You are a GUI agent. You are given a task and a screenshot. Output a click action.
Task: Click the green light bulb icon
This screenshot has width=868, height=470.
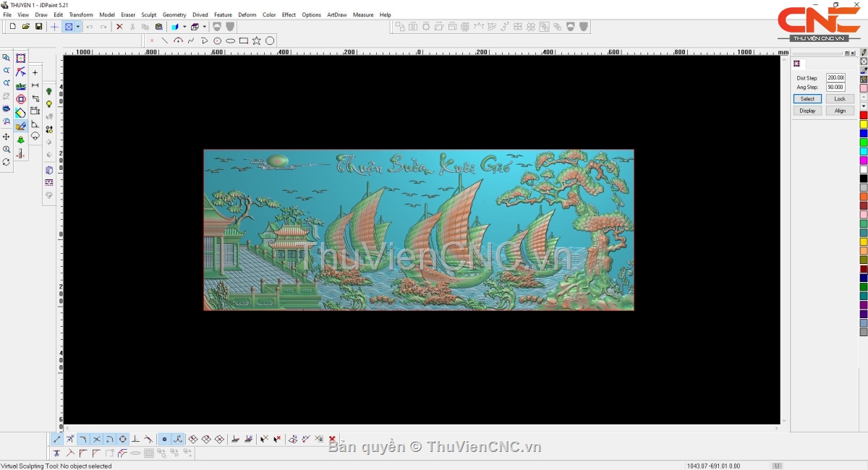(49, 92)
